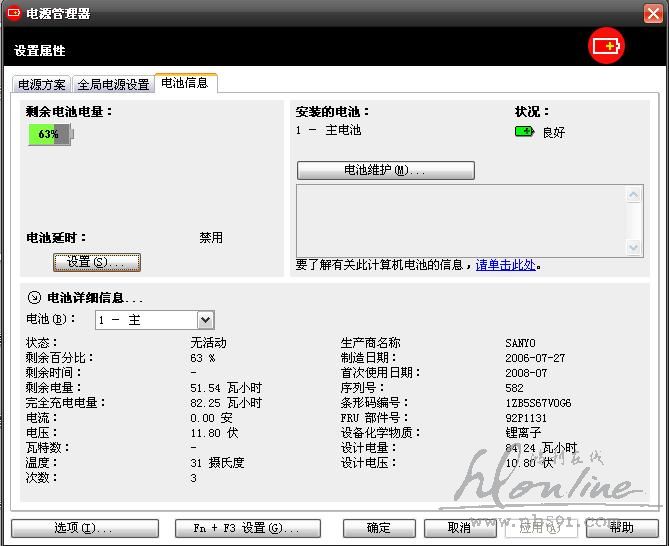Click the 63% remaining battery gauge
Image resolution: width=669 pixels, height=546 pixels.
tap(50, 134)
